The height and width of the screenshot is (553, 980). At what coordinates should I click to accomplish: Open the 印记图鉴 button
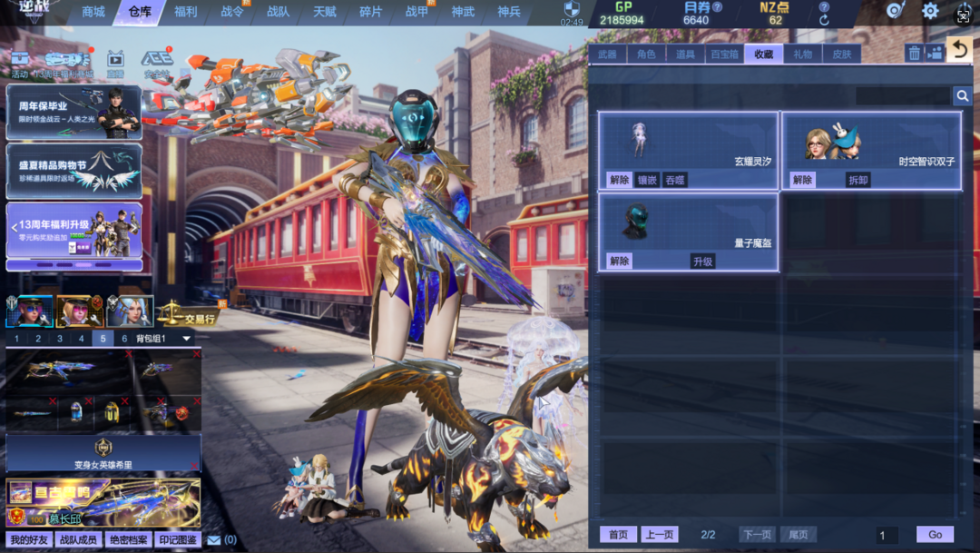178,540
